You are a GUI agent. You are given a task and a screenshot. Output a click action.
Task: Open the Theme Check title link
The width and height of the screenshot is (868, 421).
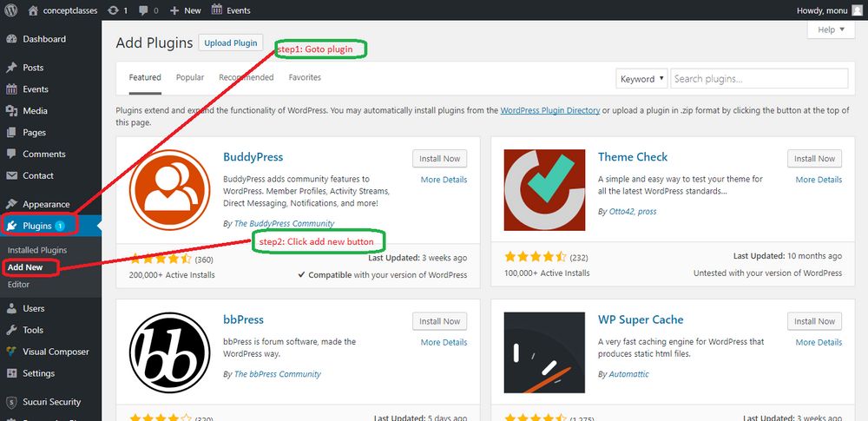point(633,157)
